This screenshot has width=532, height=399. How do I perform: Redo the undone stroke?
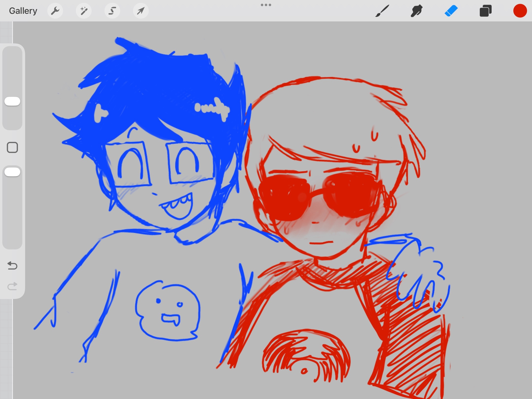point(12,286)
